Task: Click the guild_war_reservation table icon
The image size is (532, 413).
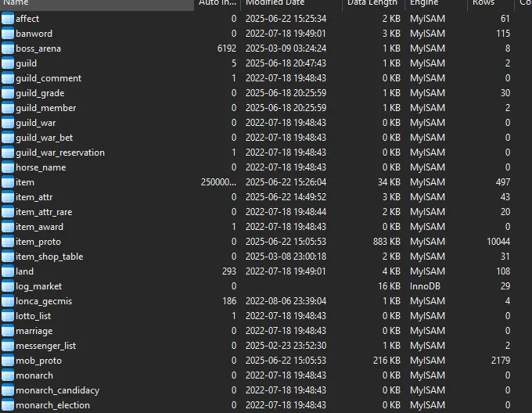Action: tap(8, 153)
